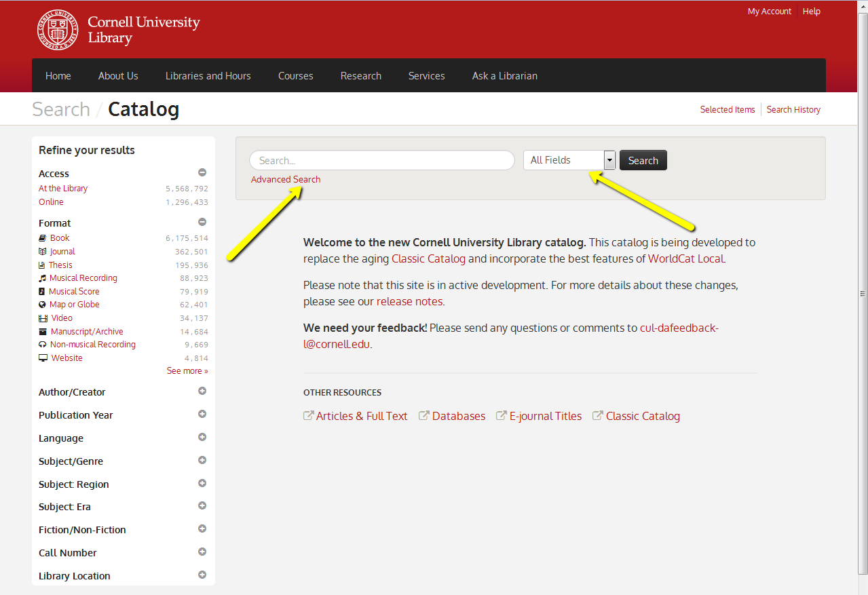The height and width of the screenshot is (595, 868).
Task: Click See more formats link
Action: (187, 371)
